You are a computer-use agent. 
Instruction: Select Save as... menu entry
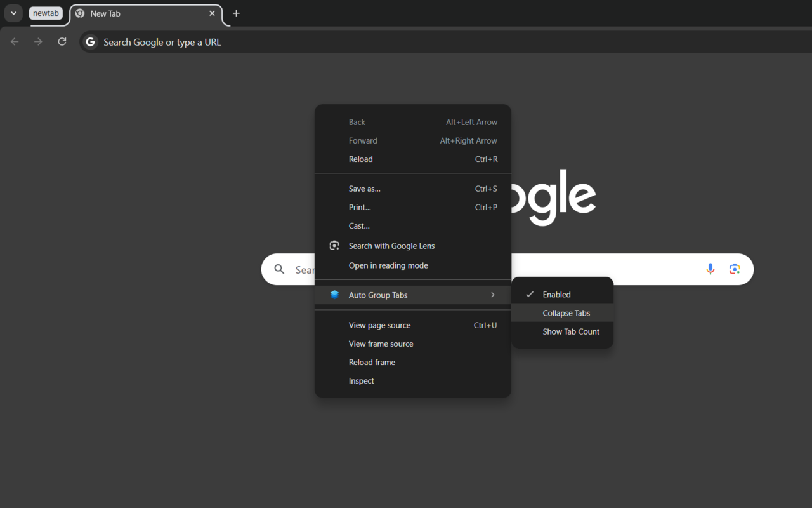tap(413, 189)
